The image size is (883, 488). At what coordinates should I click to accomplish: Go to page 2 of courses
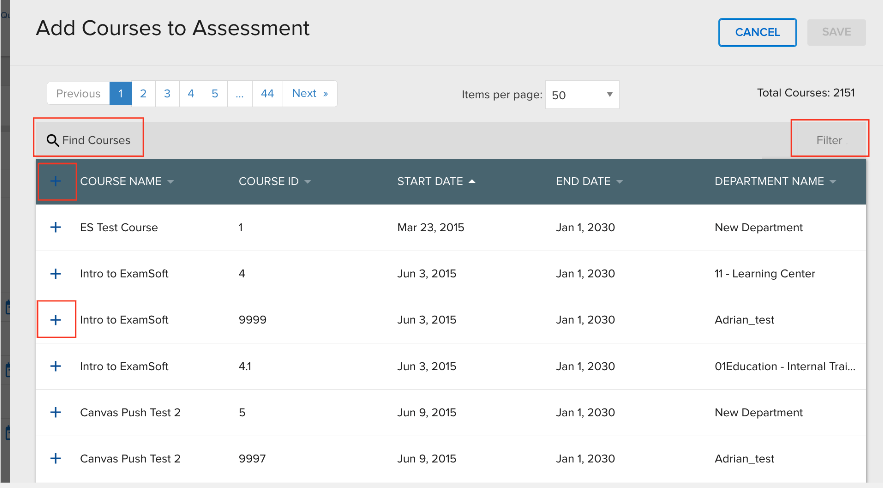click(x=143, y=93)
